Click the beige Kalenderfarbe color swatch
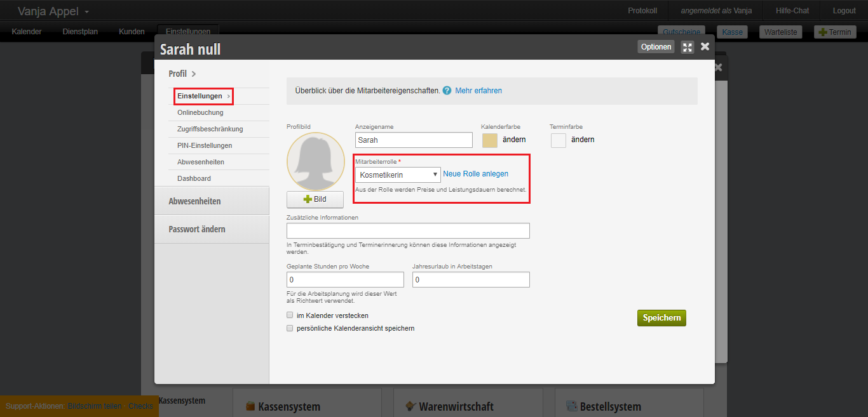Image resolution: width=868 pixels, height=417 pixels. [x=490, y=140]
